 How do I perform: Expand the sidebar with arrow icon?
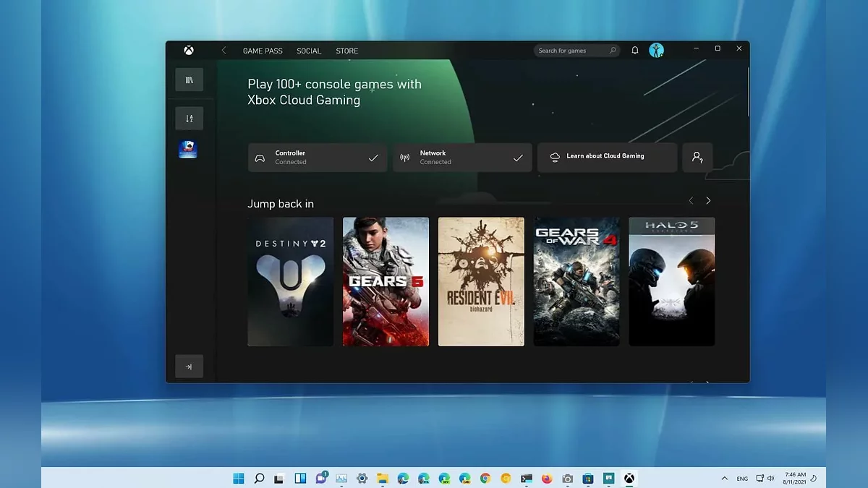tap(189, 367)
